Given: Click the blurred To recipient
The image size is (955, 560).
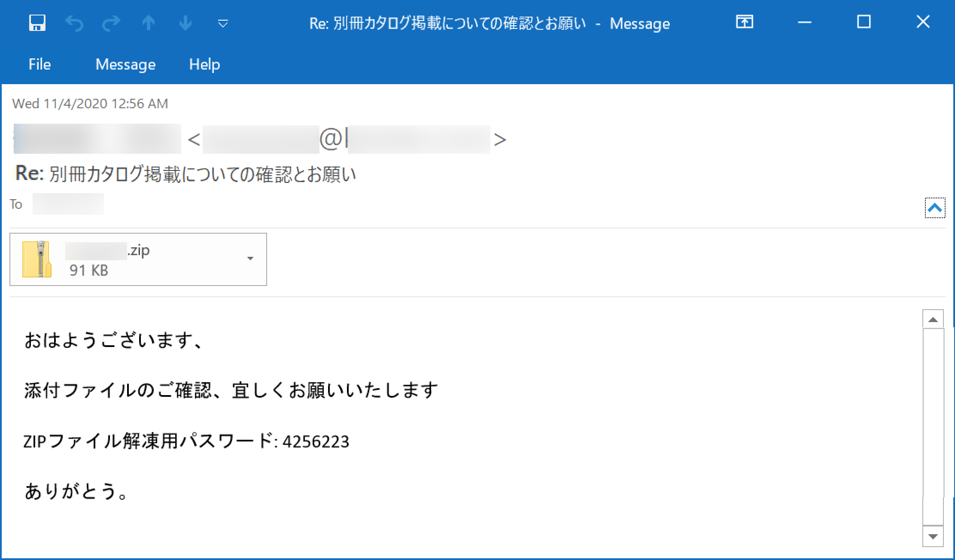Looking at the screenshot, I should click(68, 204).
